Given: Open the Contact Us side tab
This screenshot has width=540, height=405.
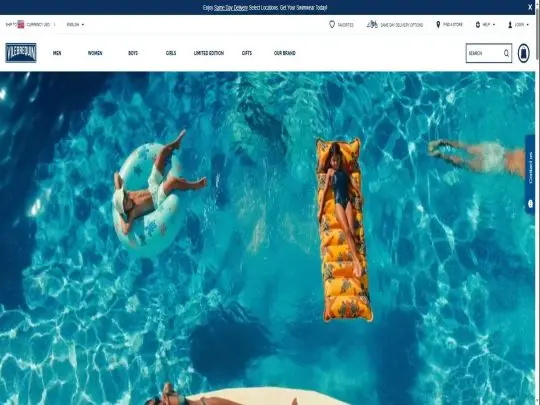Looking at the screenshot, I should [530, 174].
